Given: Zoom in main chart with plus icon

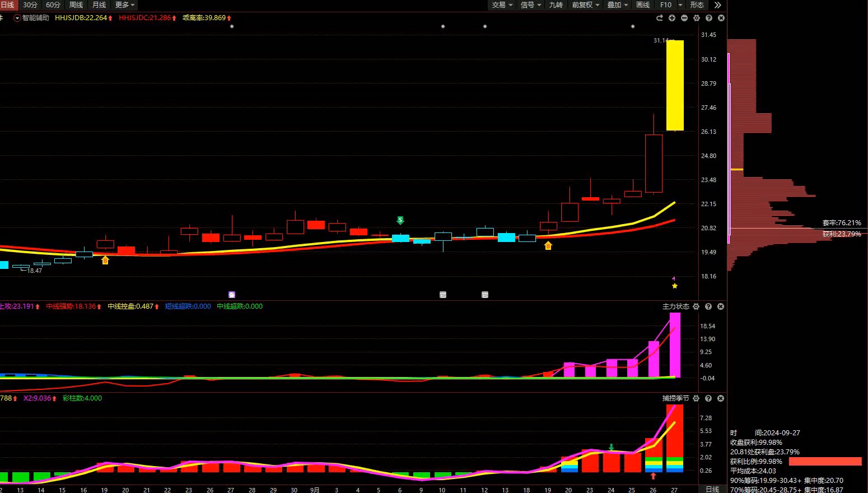Looking at the screenshot, I should pyautogui.click(x=672, y=18).
